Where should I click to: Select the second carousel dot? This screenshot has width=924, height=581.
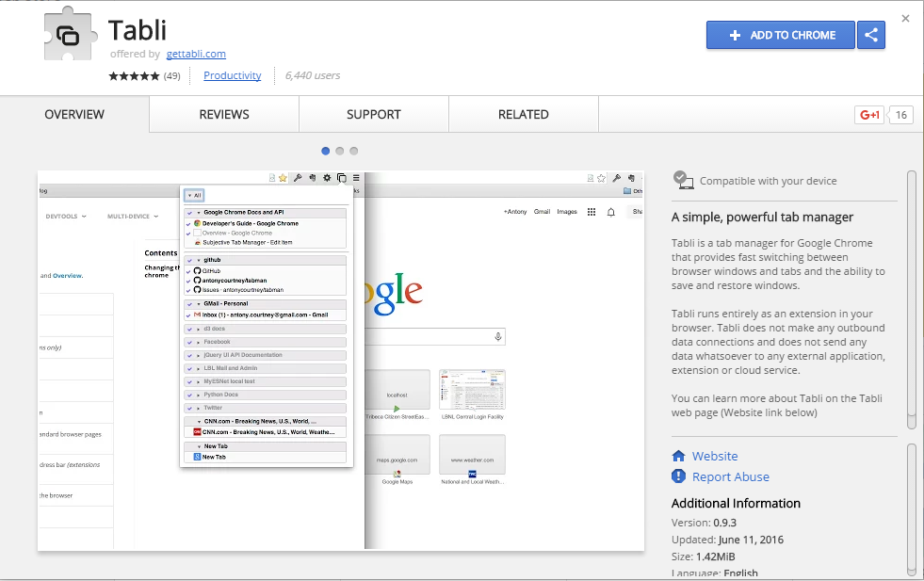pyautogui.click(x=339, y=151)
